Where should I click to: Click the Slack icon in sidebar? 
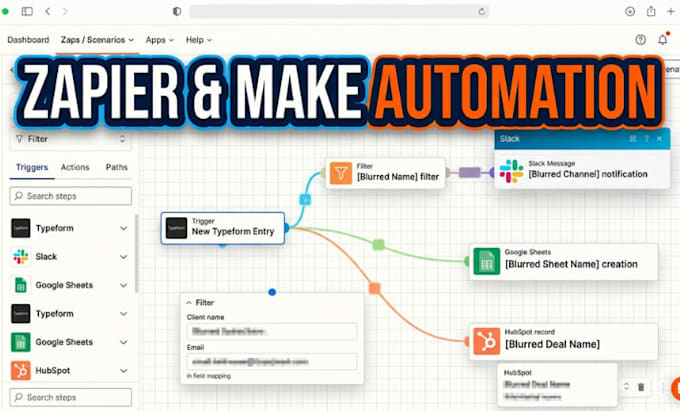pyautogui.click(x=20, y=257)
